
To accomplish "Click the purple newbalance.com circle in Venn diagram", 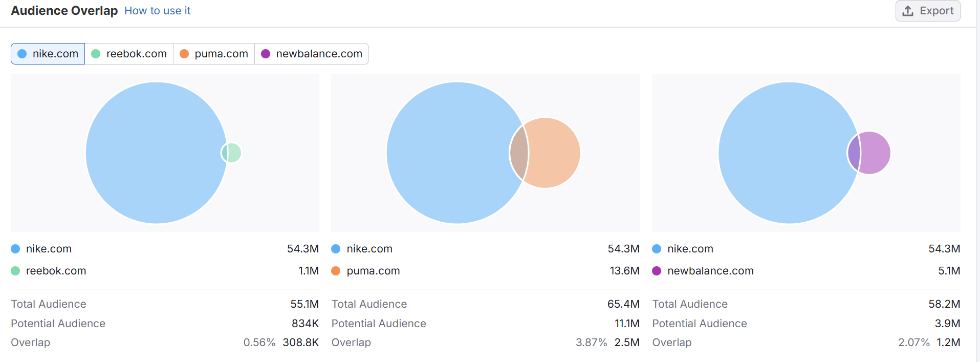I will (876, 153).
